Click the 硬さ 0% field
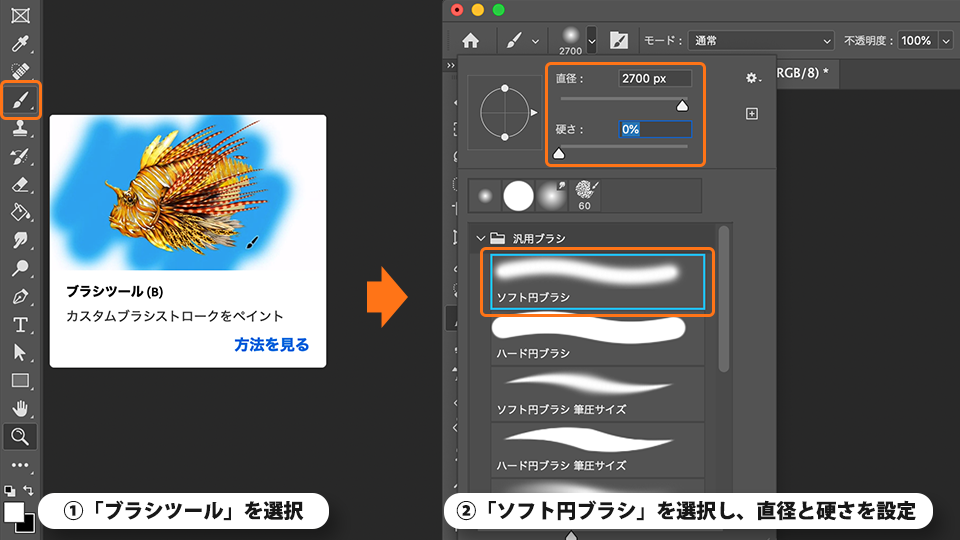The height and width of the screenshot is (540, 960). tap(655, 129)
